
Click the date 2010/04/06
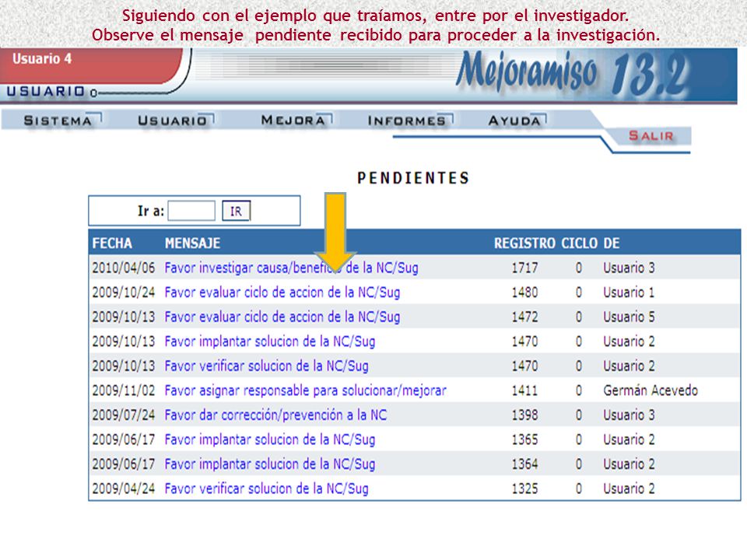[124, 268]
